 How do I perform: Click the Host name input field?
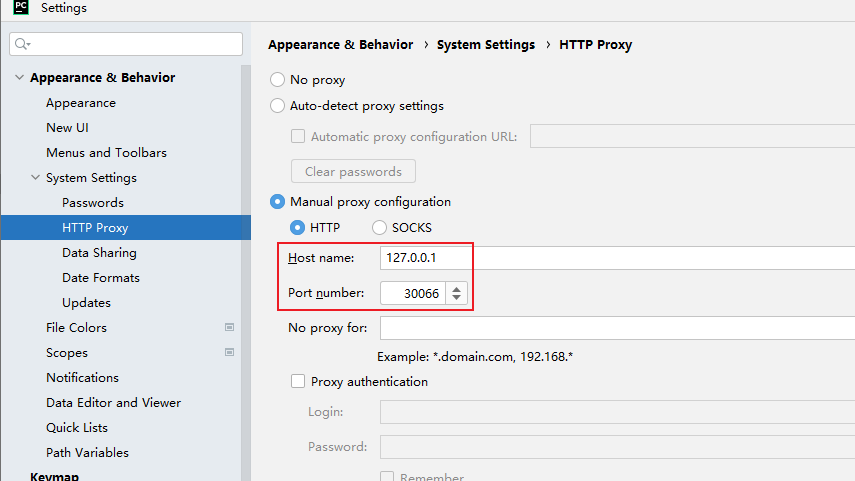[x=617, y=257]
